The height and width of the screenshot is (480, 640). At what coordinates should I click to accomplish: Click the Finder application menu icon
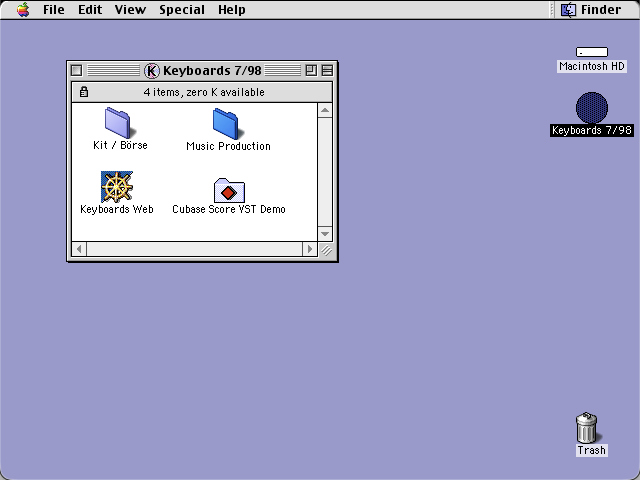568,9
